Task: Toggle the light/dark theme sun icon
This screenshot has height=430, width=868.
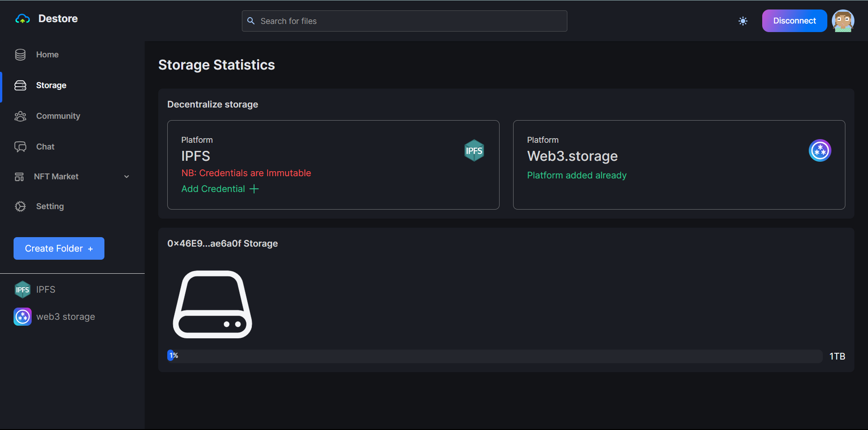Action: 743,21
